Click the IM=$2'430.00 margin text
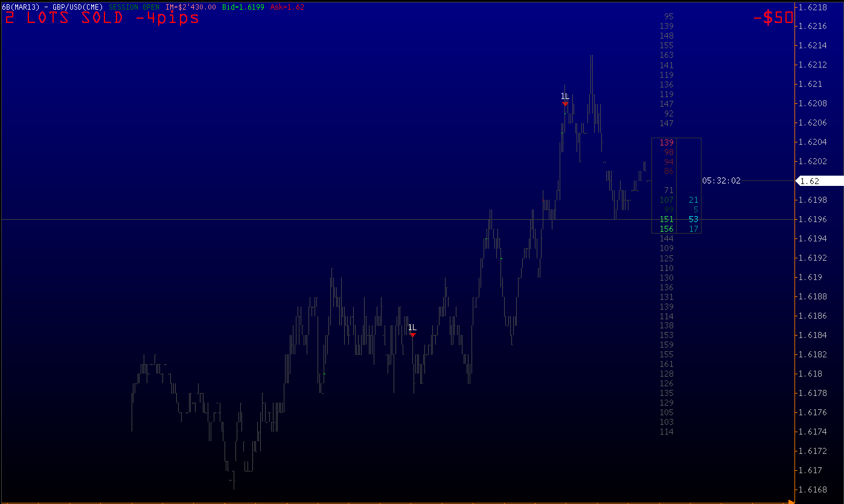This screenshot has width=844, height=504. (x=191, y=7)
